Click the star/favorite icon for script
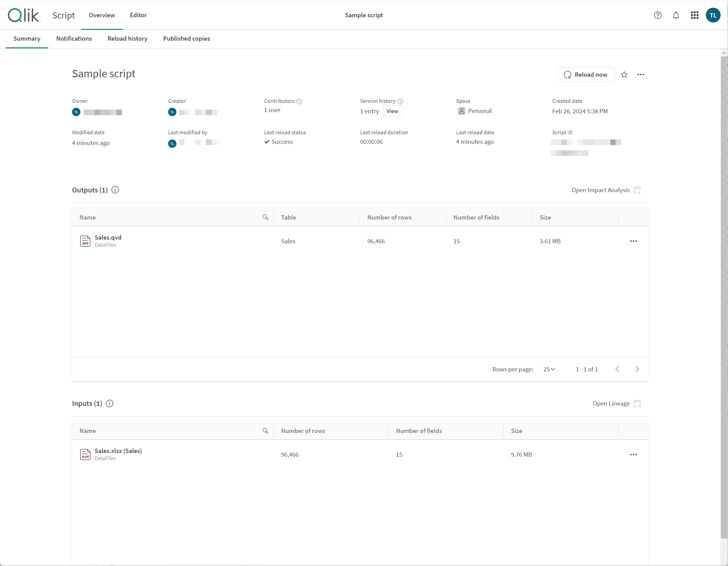The image size is (728, 566). (x=624, y=74)
